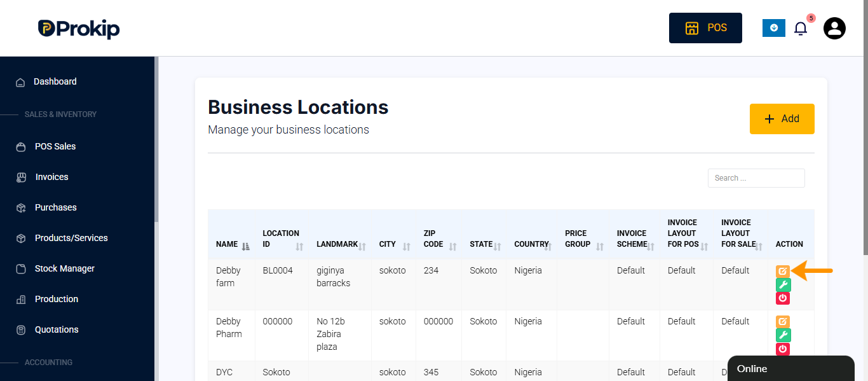Click the Dashboard home icon

21,82
